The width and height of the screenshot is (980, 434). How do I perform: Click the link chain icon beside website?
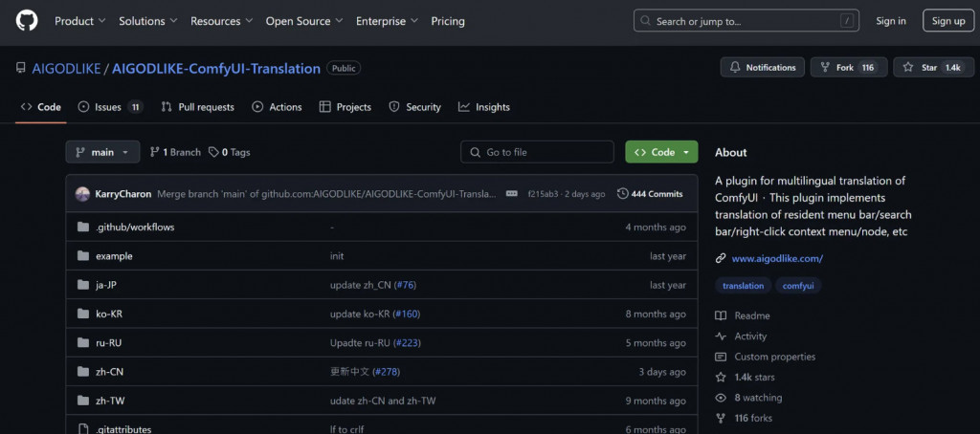[721, 258]
